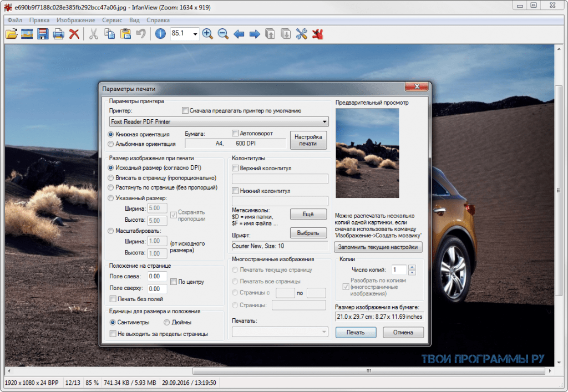Click the Настройка печати button
The height and width of the screenshot is (392, 568).
[x=308, y=140]
